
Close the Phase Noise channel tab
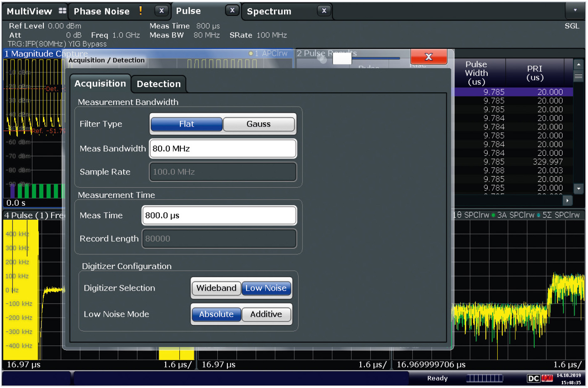[x=162, y=11]
